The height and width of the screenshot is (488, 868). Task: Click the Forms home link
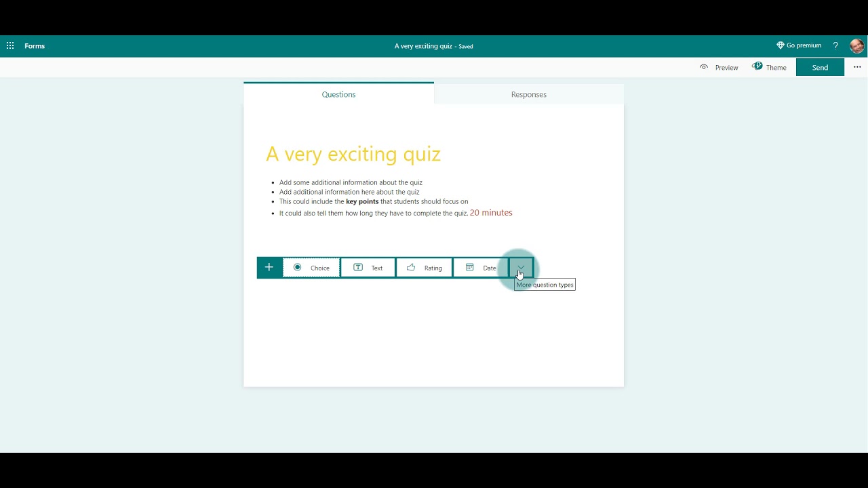coord(35,46)
